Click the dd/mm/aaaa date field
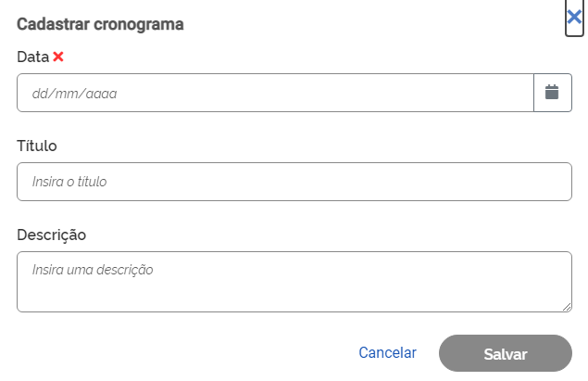Image resolution: width=588 pixels, height=381 pixels. point(275,93)
